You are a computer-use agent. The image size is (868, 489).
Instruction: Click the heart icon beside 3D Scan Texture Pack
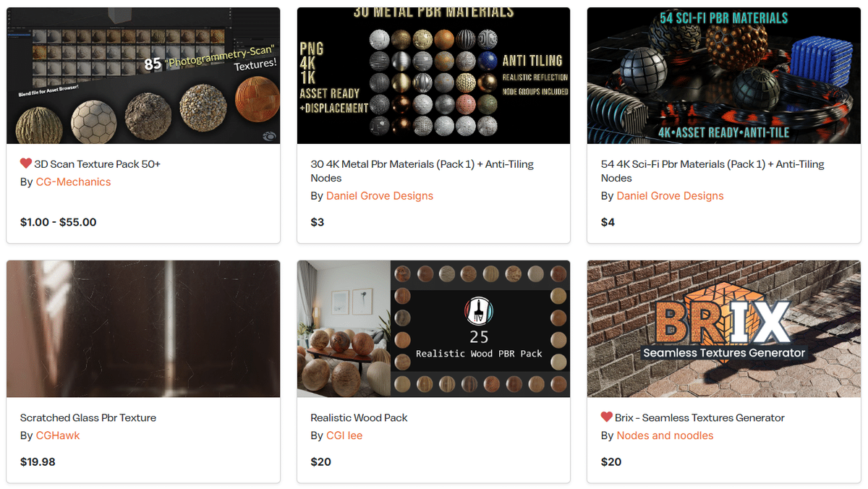(x=26, y=163)
